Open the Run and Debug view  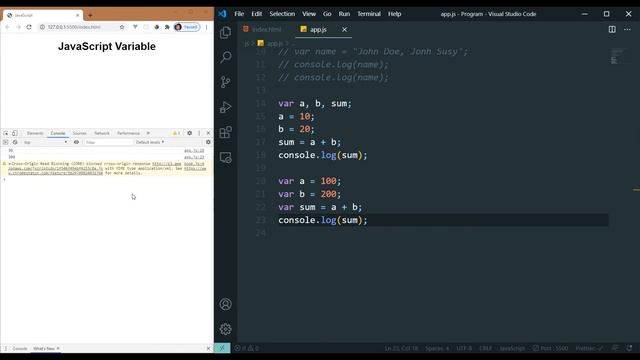[225, 107]
